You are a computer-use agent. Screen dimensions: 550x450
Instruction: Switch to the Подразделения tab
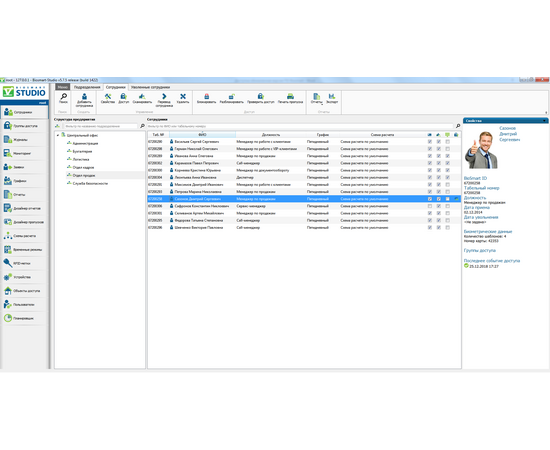[87, 87]
